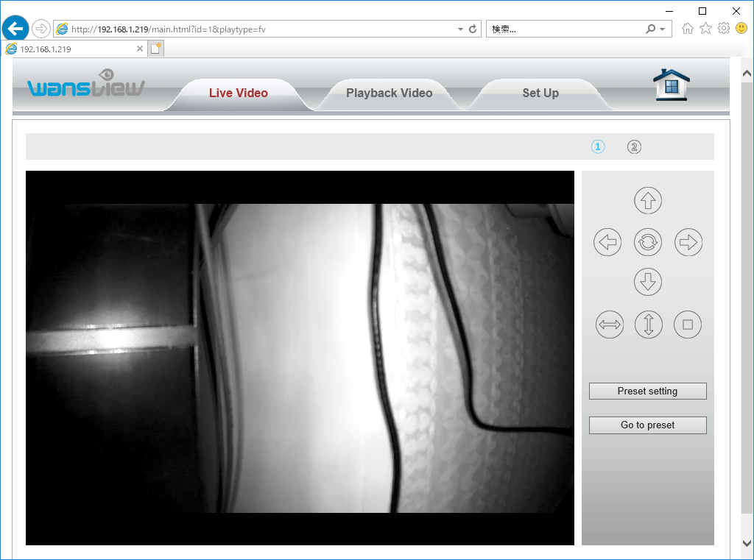Start horizontal patrol with double-arrow icon
The image size is (754, 560).
click(609, 325)
